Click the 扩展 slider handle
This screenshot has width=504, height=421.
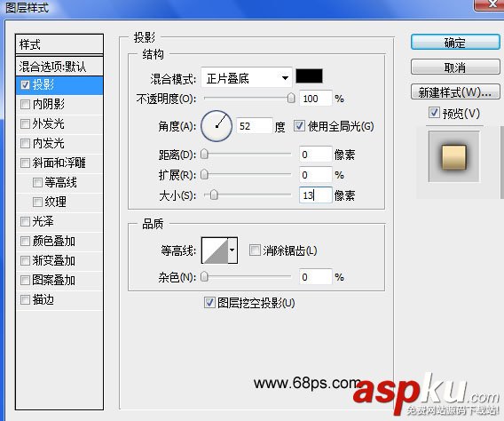(204, 175)
